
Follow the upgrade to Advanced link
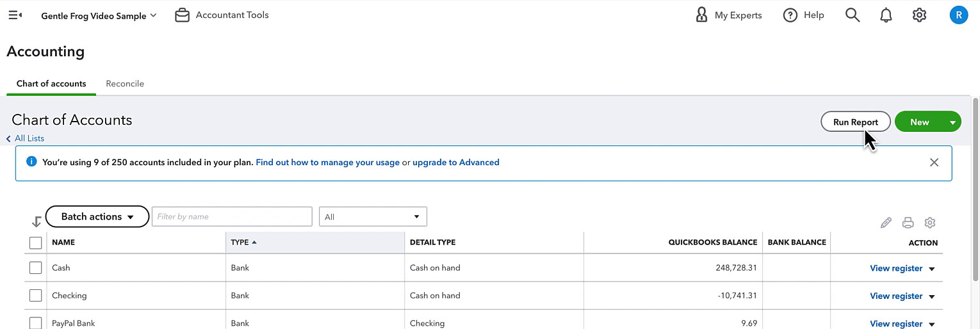(456, 163)
